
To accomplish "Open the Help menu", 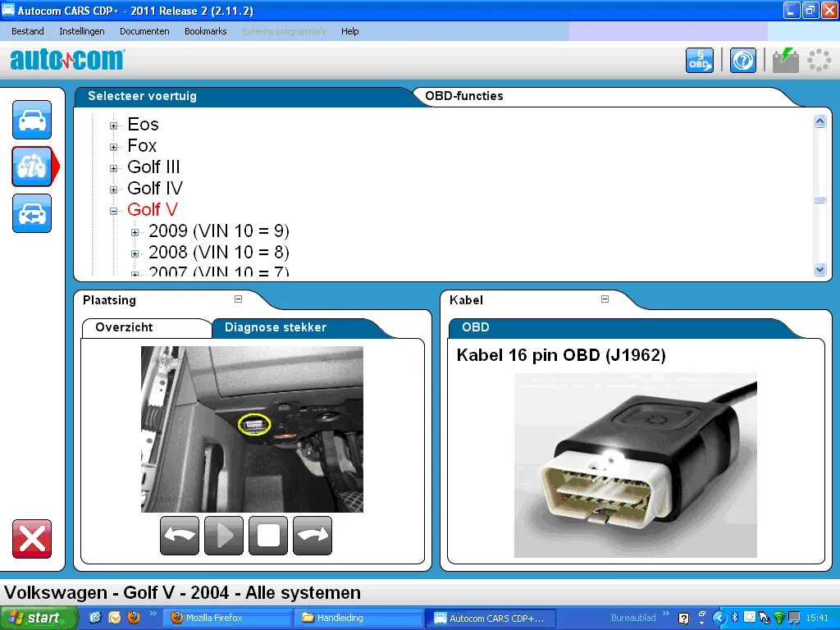I will (349, 31).
